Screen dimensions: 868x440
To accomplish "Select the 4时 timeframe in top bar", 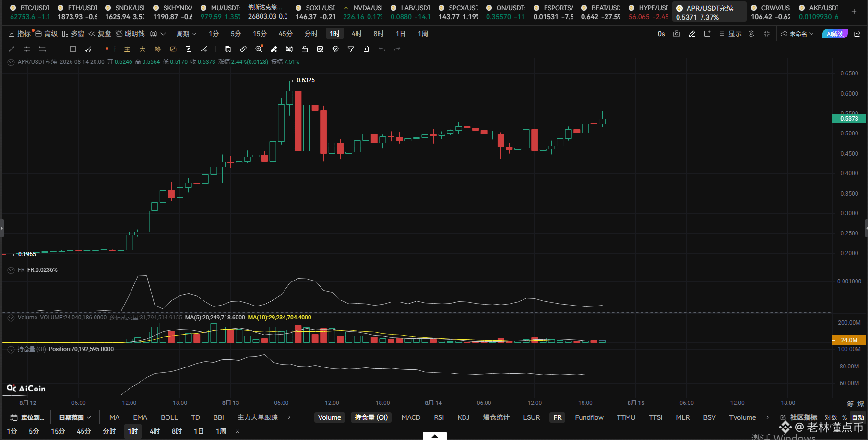I will coord(357,34).
